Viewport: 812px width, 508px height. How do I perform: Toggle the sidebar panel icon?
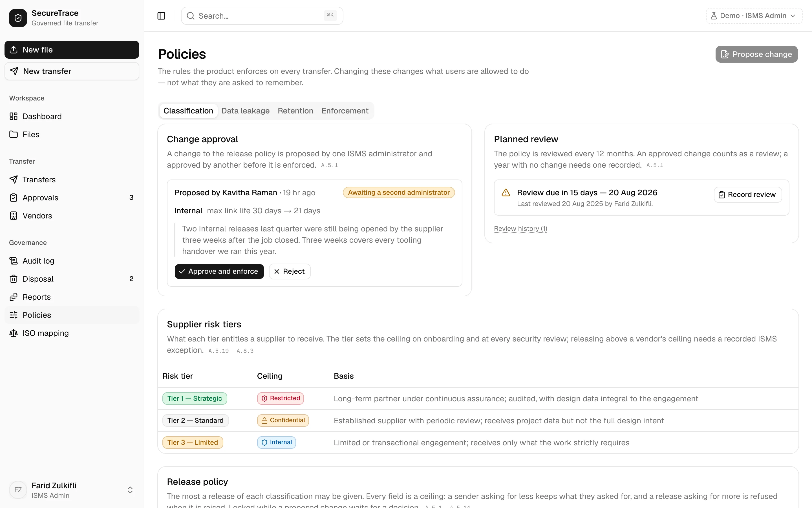pos(161,16)
